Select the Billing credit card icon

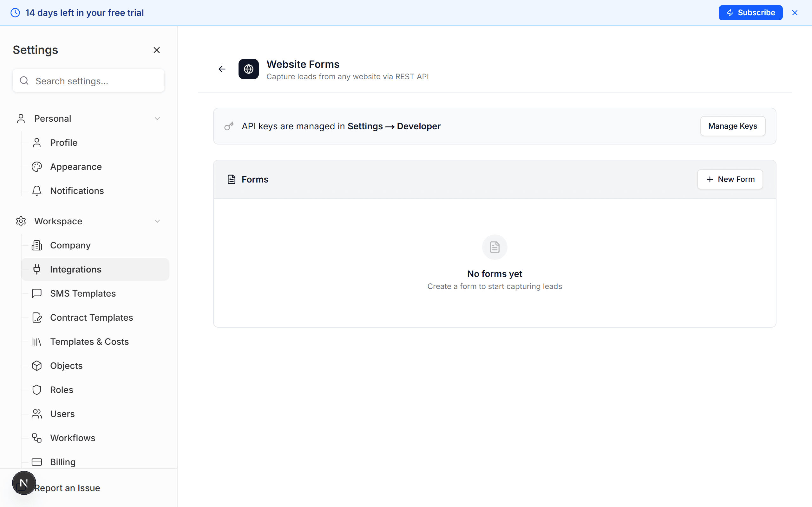click(x=36, y=462)
